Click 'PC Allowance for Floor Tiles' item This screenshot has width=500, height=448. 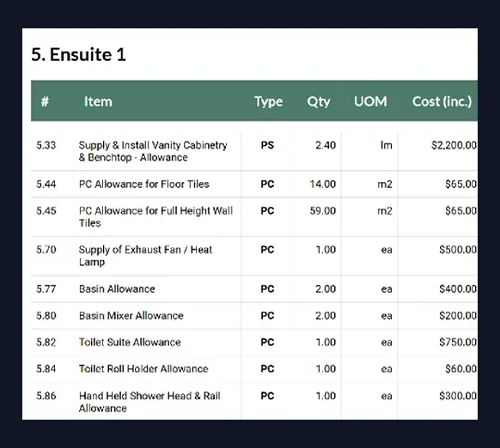pos(144,185)
